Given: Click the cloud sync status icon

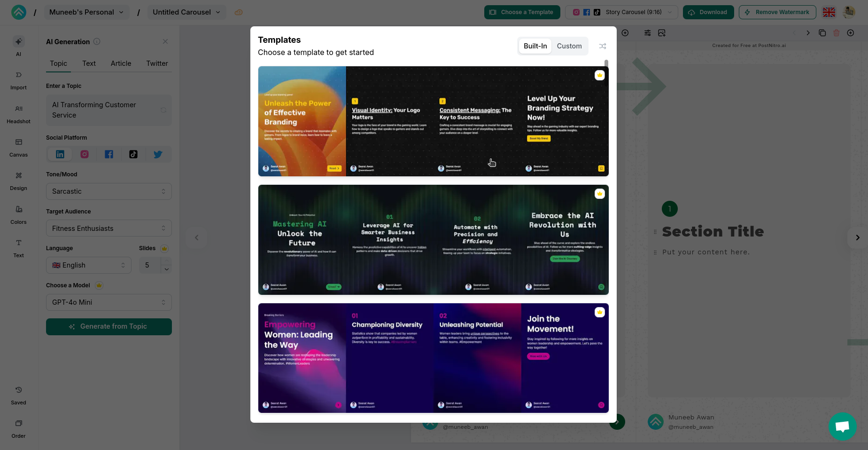Looking at the screenshot, I should click(239, 12).
